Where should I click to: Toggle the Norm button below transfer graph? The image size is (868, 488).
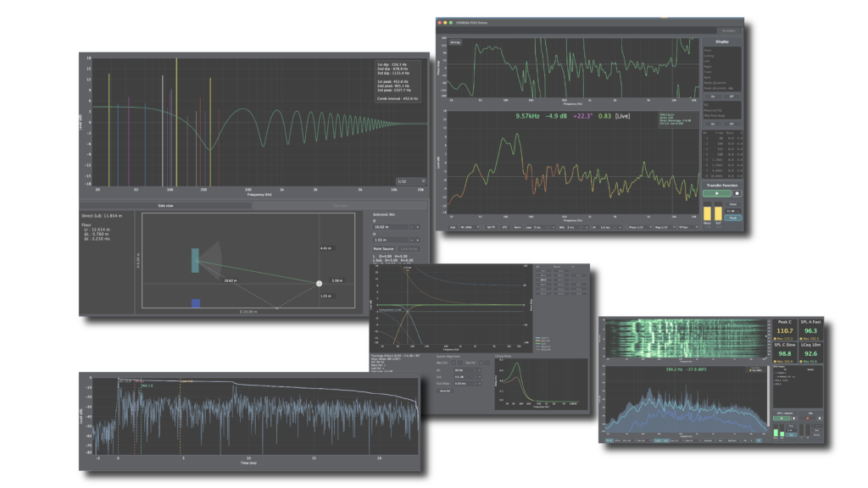point(518,227)
